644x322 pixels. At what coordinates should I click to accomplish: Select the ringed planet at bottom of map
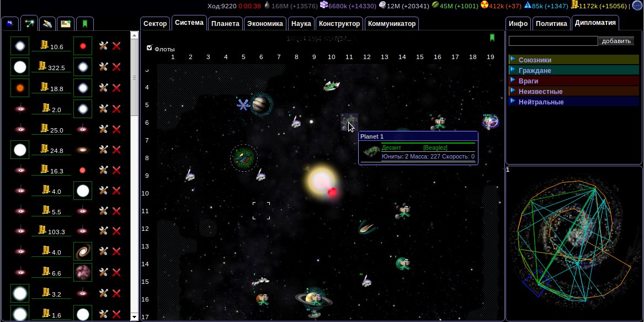[313, 298]
